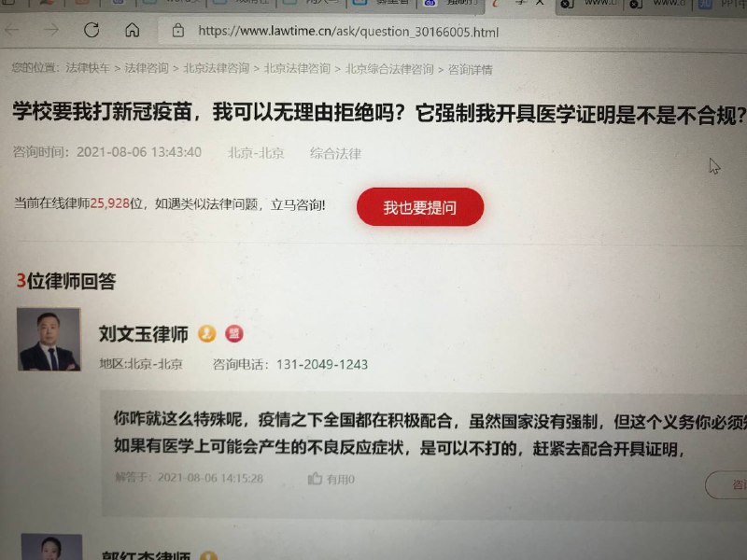747x560 pixels.
Task: Click the thumbs-up 有用 icon
Action: click(x=315, y=478)
